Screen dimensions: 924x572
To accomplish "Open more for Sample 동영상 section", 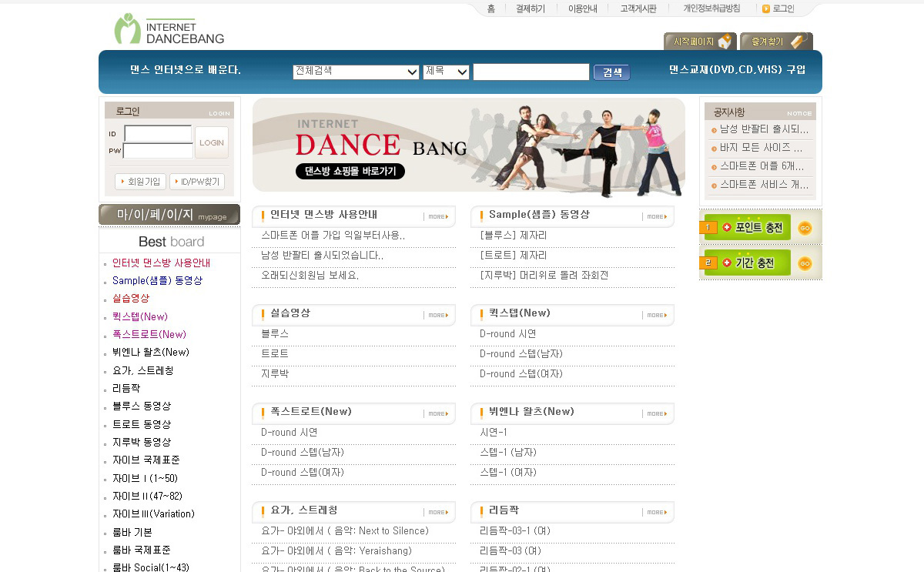I will pyautogui.click(x=656, y=216).
